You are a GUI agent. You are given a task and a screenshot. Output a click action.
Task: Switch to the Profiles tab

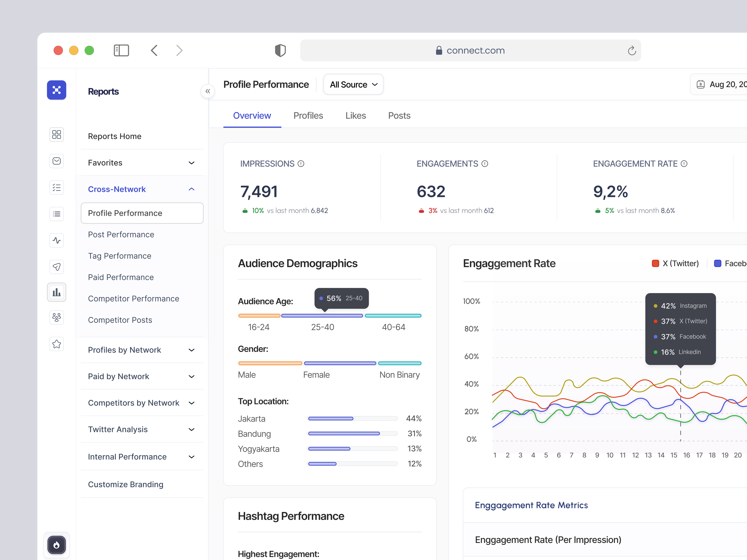(x=308, y=115)
